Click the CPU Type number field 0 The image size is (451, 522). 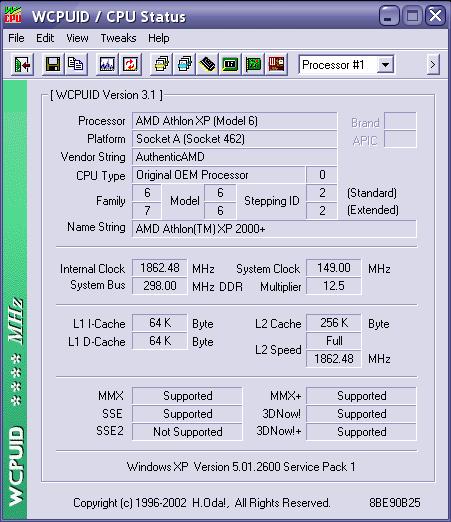coord(322,175)
